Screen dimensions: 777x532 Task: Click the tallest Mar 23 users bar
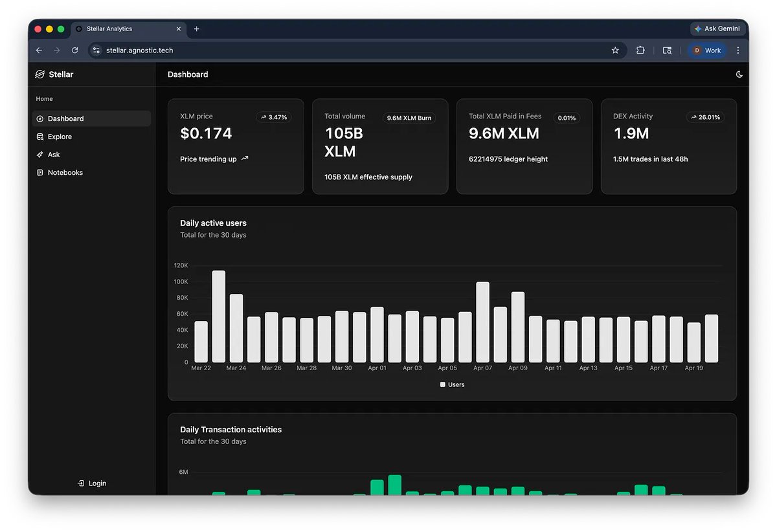219,316
